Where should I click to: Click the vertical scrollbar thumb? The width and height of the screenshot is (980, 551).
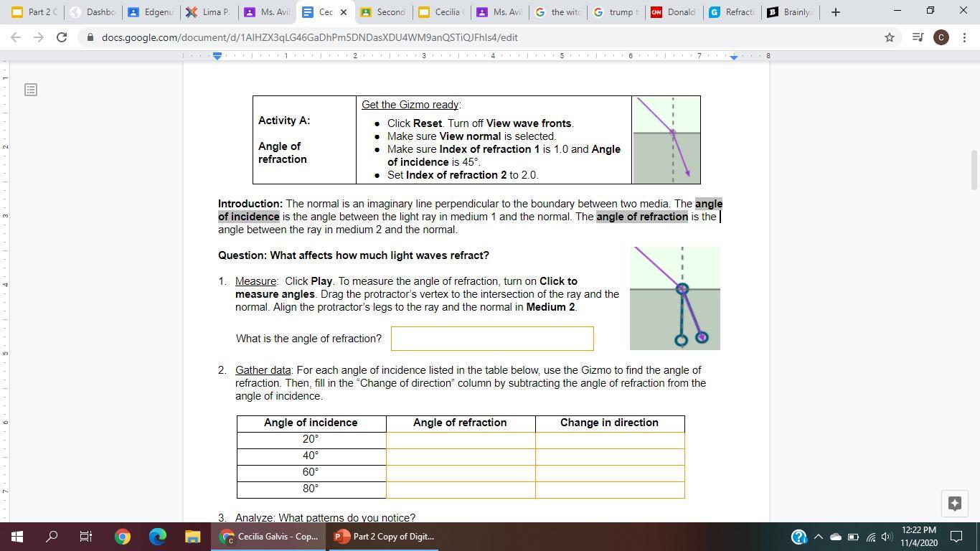[974, 169]
